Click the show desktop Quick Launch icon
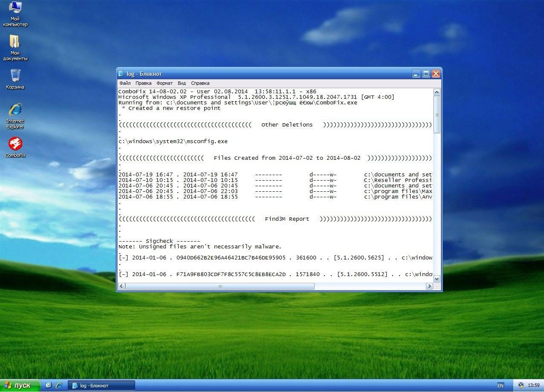Image resolution: width=544 pixels, height=392 pixels. 49,385
